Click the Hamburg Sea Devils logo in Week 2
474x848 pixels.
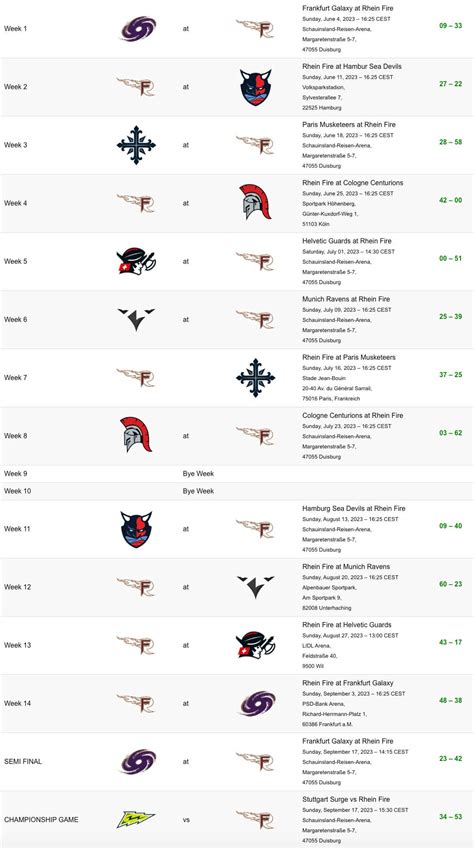255,87
